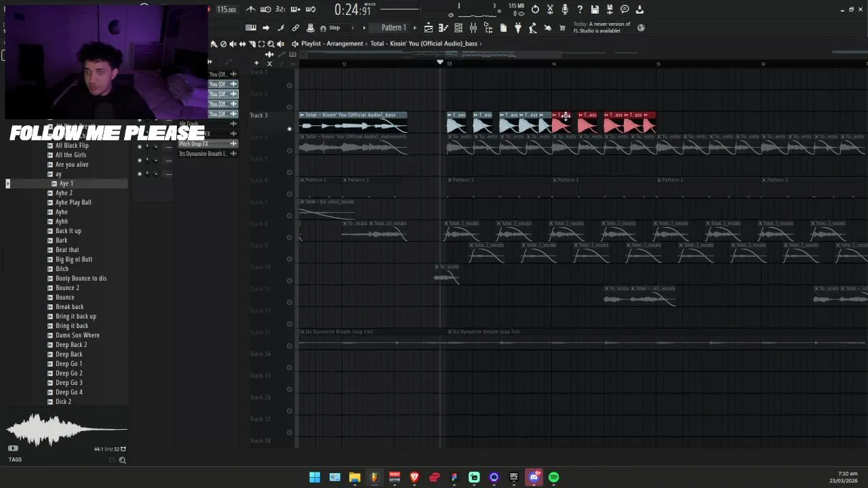Click the download content library icon
The width and height of the screenshot is (868, 488).
click(x=639, y=9)
